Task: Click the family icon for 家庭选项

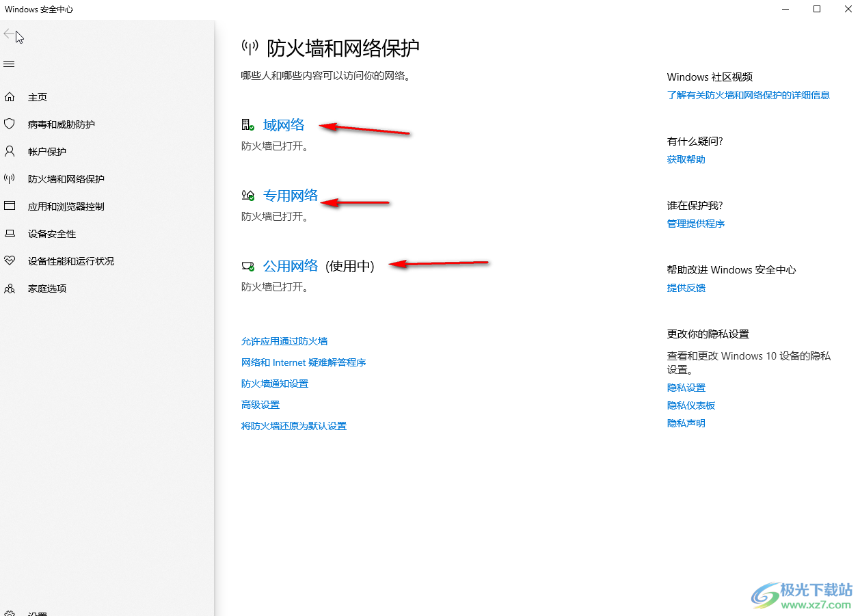Action: click(x=10, y=289)
